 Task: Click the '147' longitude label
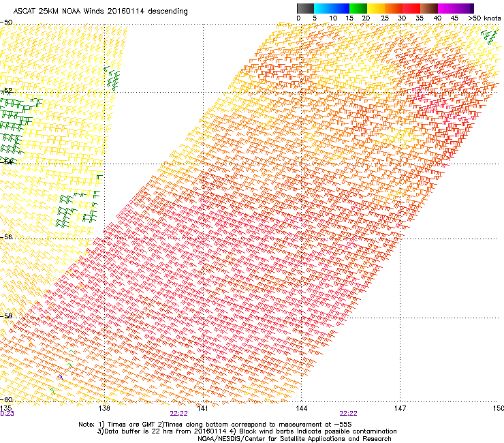pos(400,408)
